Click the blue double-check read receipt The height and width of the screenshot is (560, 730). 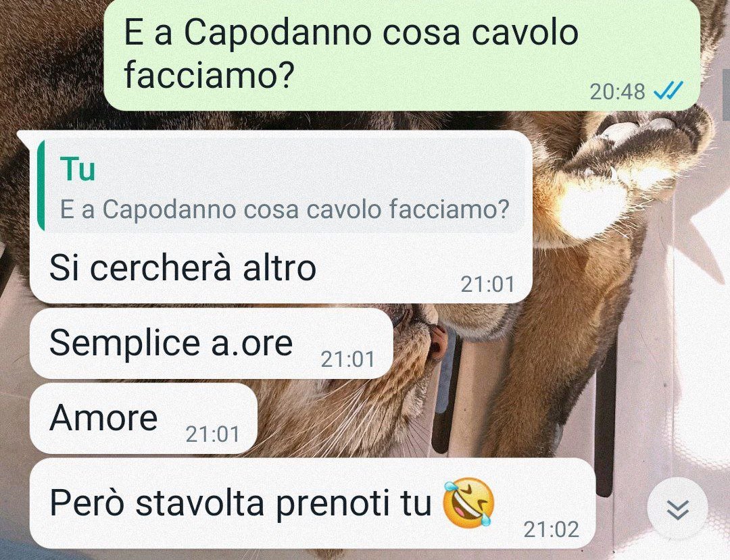tap(668, 91)
